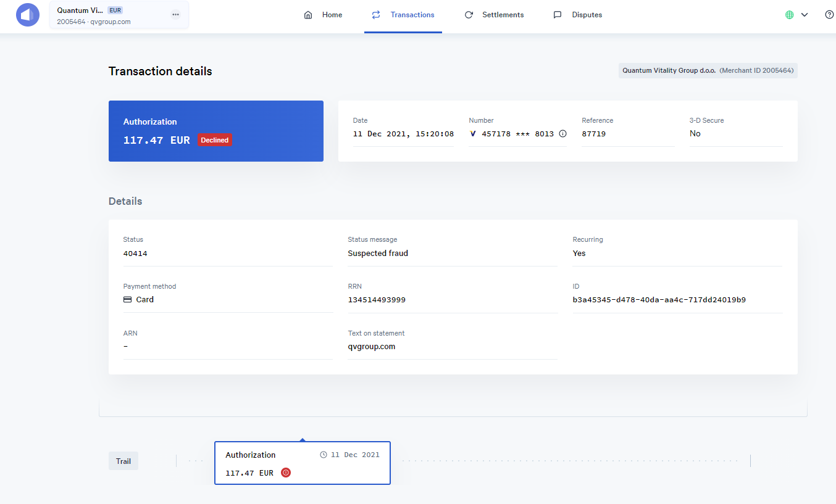
Task: Click the Trail label button
Action: [x=123, y=461]
